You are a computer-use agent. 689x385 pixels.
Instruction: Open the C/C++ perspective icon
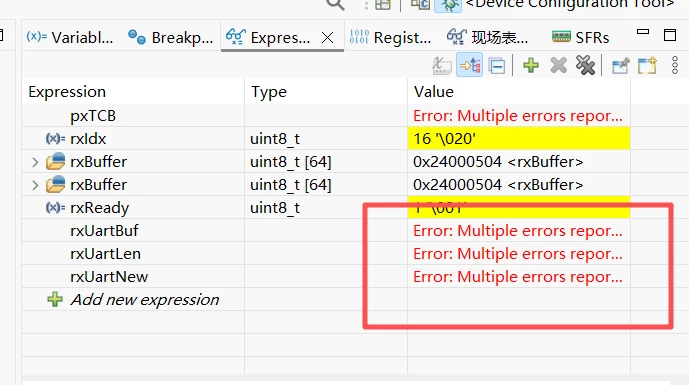(420, 4)
